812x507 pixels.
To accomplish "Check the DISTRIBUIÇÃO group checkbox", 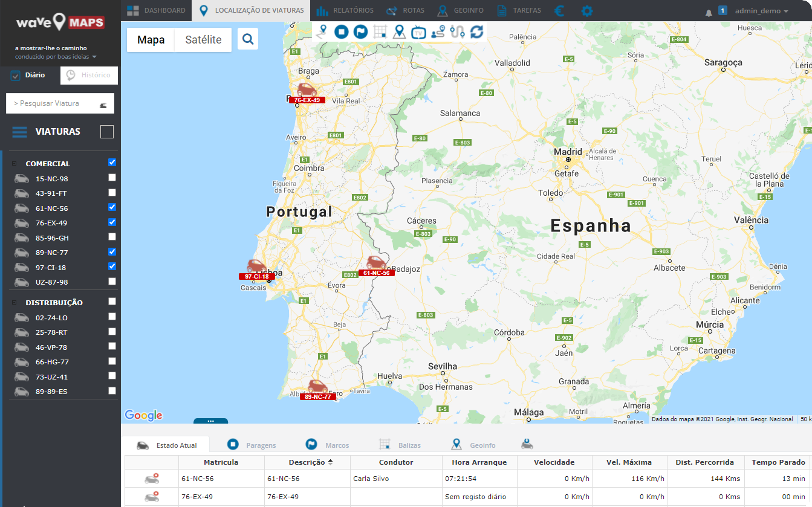I will pos(112,302).
